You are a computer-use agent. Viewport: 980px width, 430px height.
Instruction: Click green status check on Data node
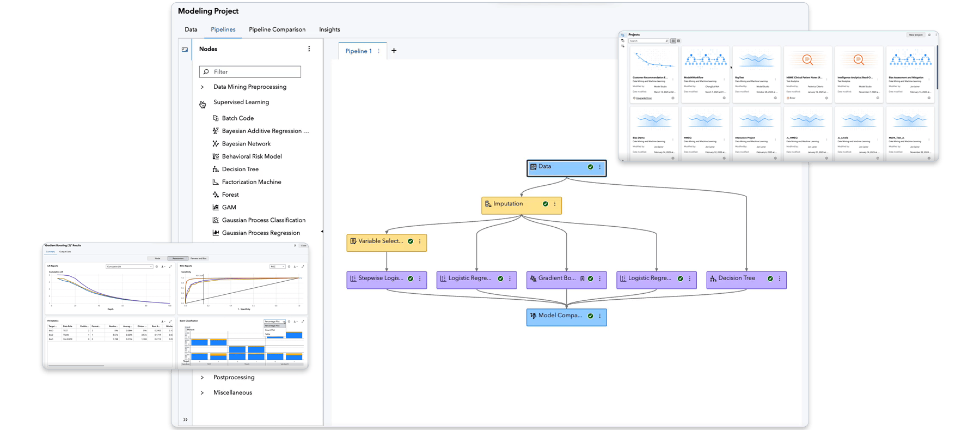[590, 167]
